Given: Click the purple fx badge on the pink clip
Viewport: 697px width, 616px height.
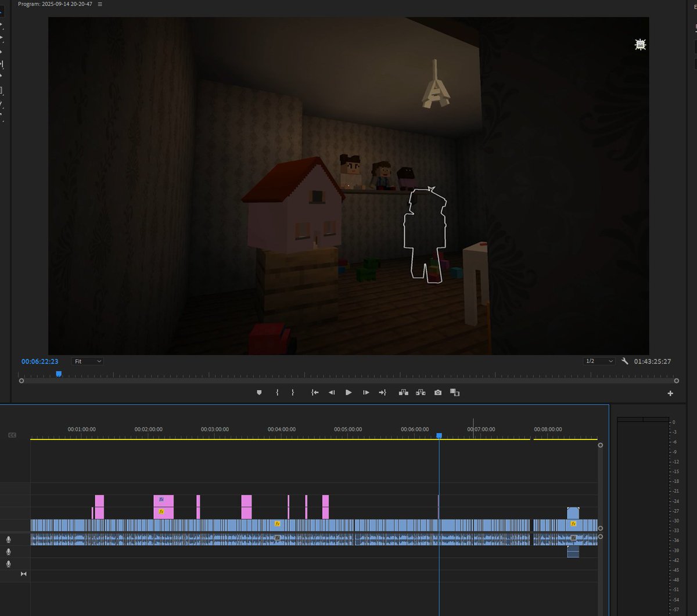Looking at the screenshot, I should [161, 499].
